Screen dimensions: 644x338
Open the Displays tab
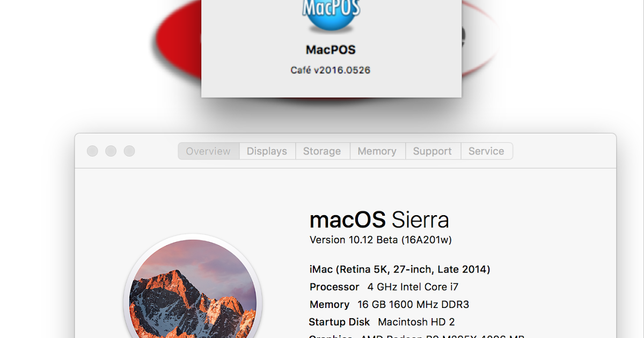click(x=267, y=151)
